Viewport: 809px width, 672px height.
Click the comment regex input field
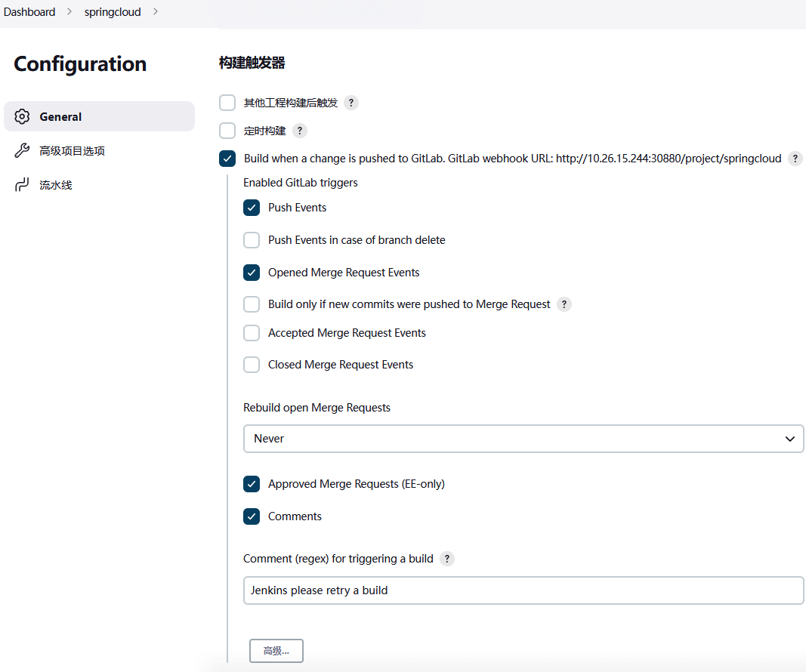523,590
